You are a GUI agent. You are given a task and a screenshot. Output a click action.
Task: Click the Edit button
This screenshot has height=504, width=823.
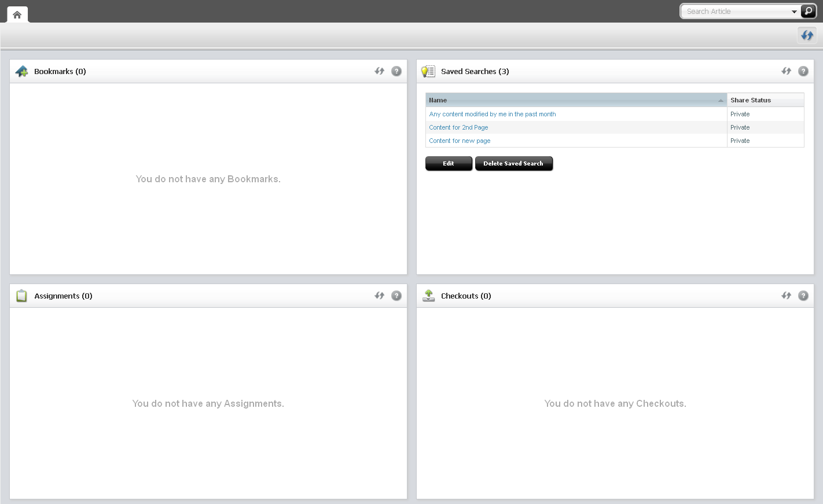(449, 164)
